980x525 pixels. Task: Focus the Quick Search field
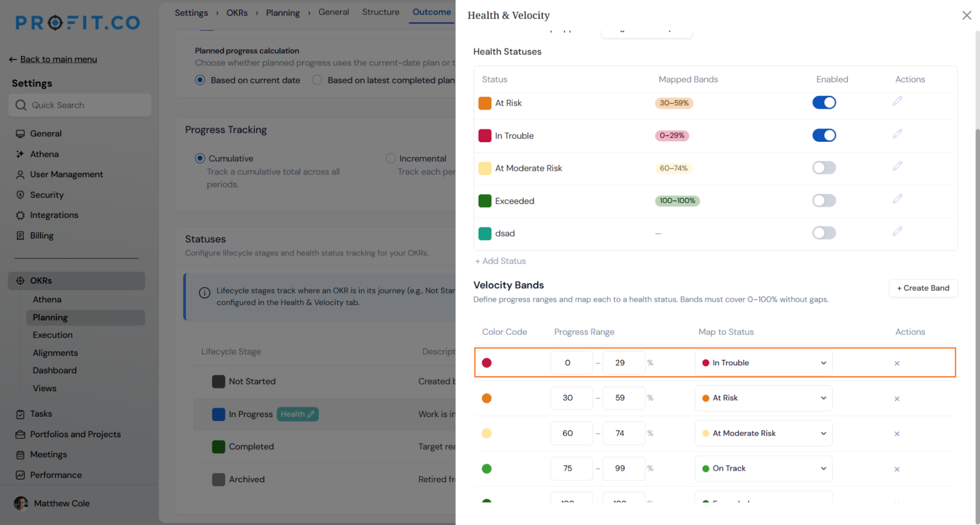pos(80,105)
